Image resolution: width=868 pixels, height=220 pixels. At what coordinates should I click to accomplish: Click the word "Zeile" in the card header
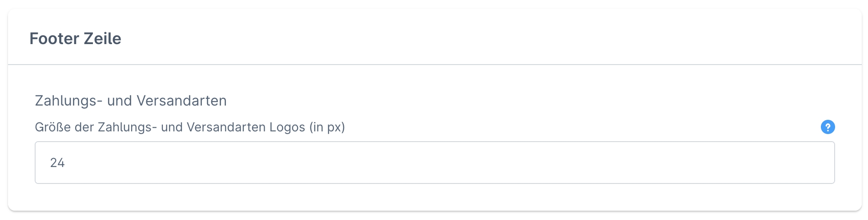coord(102,39)
